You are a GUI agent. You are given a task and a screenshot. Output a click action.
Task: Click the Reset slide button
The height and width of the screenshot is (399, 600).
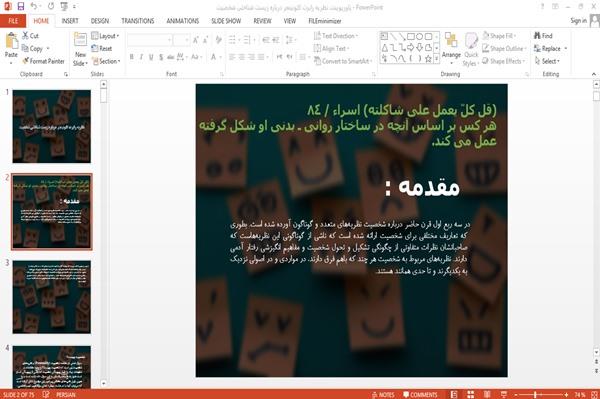[x=102, y=49]
